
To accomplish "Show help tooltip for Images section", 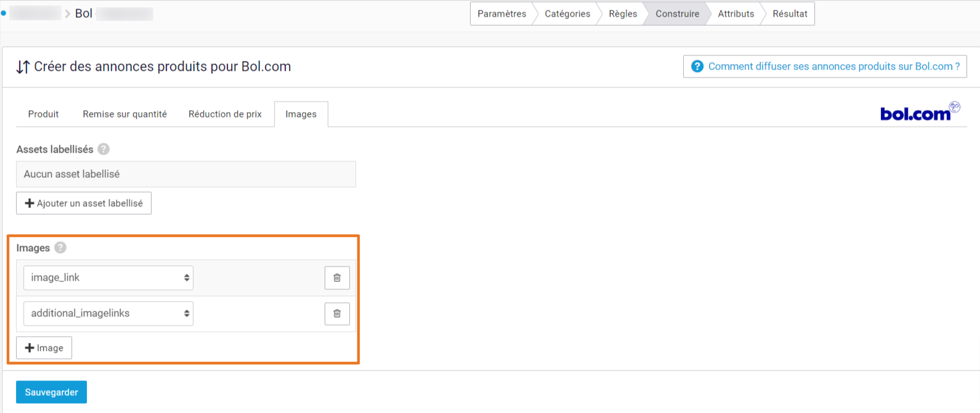I will click(x=60, y=247).
